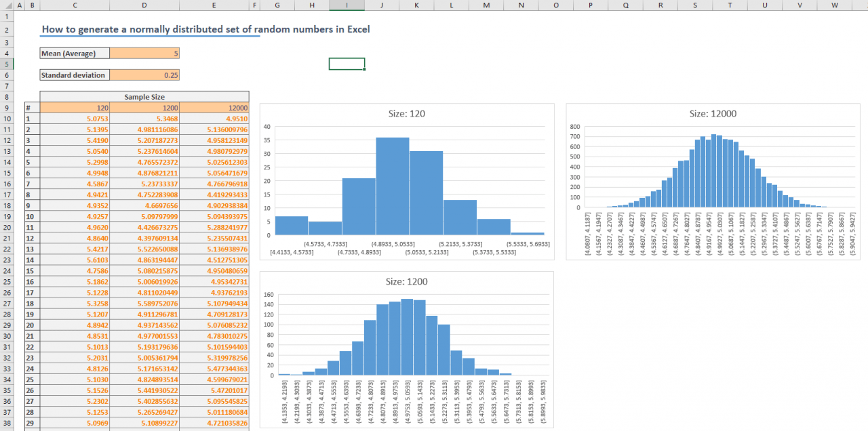
Task: Select the row 38 header
Action: point(7,422)
